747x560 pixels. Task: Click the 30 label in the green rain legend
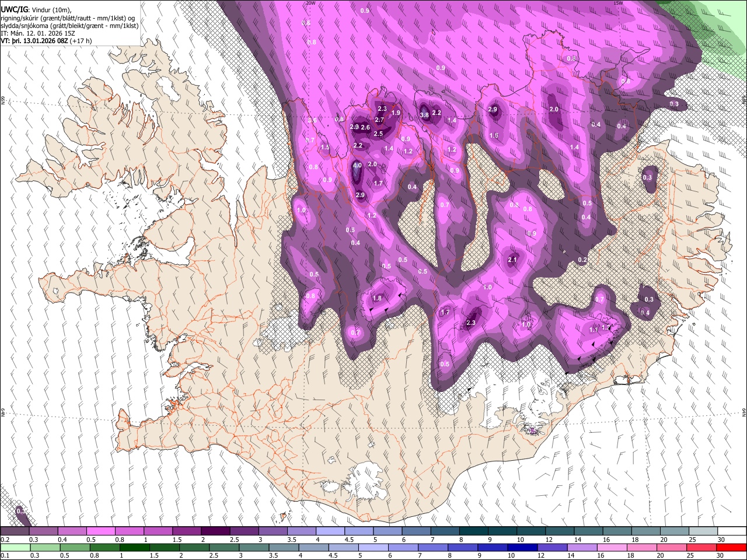tap(721, 556)
